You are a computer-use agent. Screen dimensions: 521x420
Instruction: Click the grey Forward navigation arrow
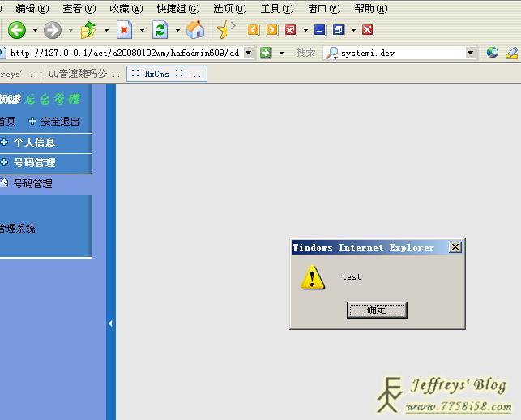click(x=53, y=31)
